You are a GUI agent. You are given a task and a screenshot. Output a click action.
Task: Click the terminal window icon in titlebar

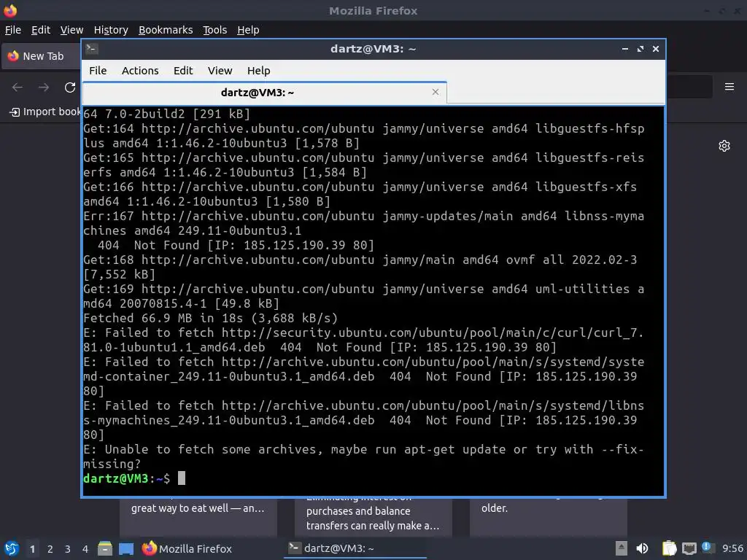click(92, 49)
